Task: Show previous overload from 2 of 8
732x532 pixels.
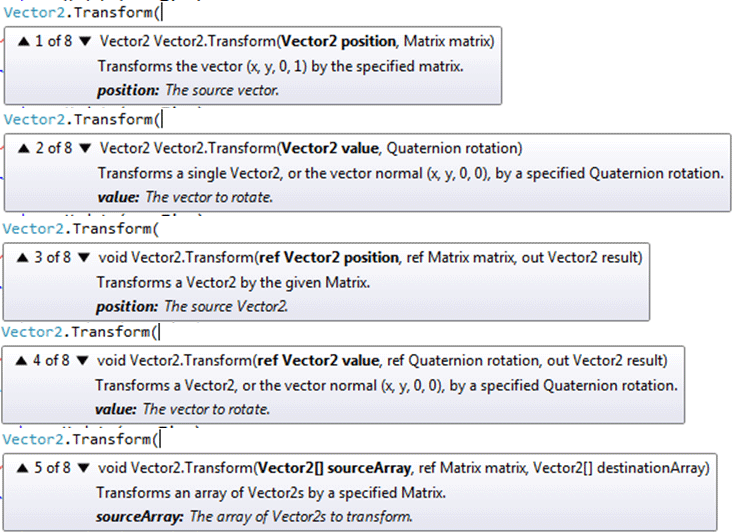Action: coord(23,148)
